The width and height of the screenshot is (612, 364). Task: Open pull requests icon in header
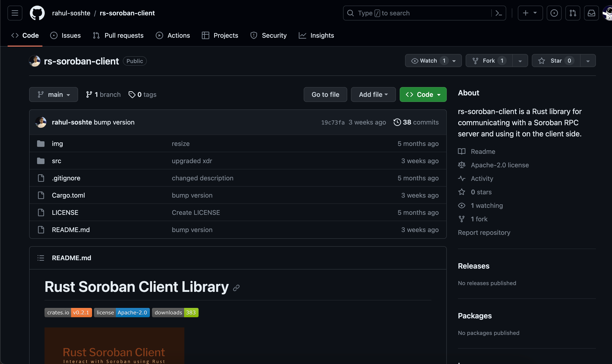(x=572, y=13)
